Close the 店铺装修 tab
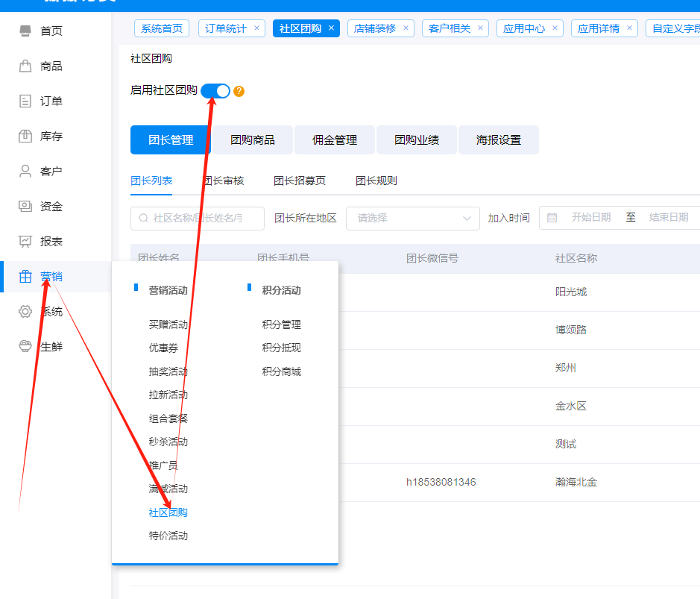The image size is (700, 599). coord(406,28)
